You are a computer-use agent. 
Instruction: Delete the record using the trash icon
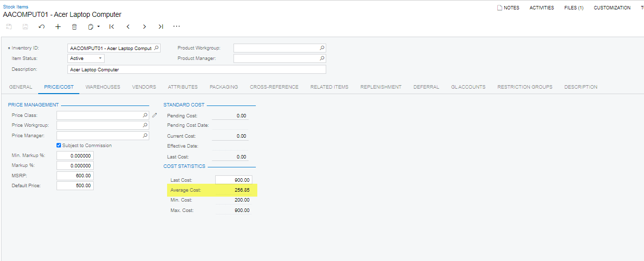pos(74,27)
